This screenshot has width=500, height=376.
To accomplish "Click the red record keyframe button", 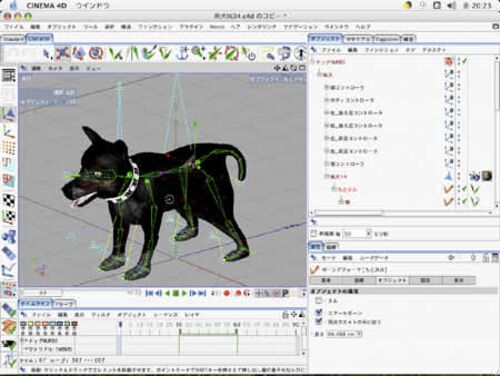I will tap(227, 293).
